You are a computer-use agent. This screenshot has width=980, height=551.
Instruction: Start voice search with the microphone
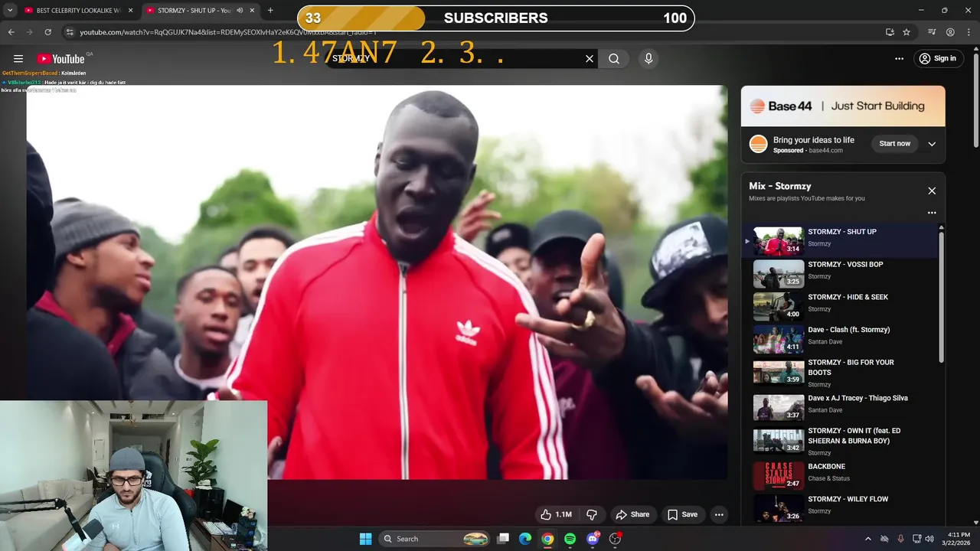pyautogui.click(x=648, y=59)
